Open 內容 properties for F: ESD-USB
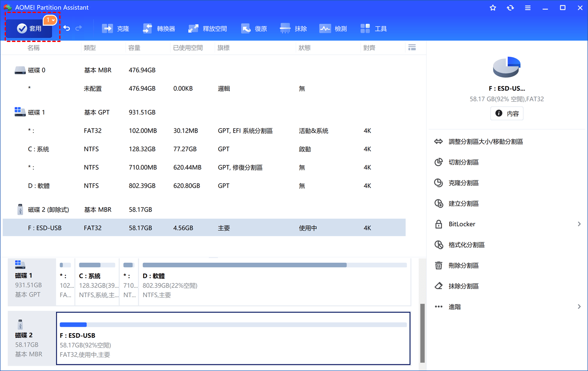 pos(507,113)
